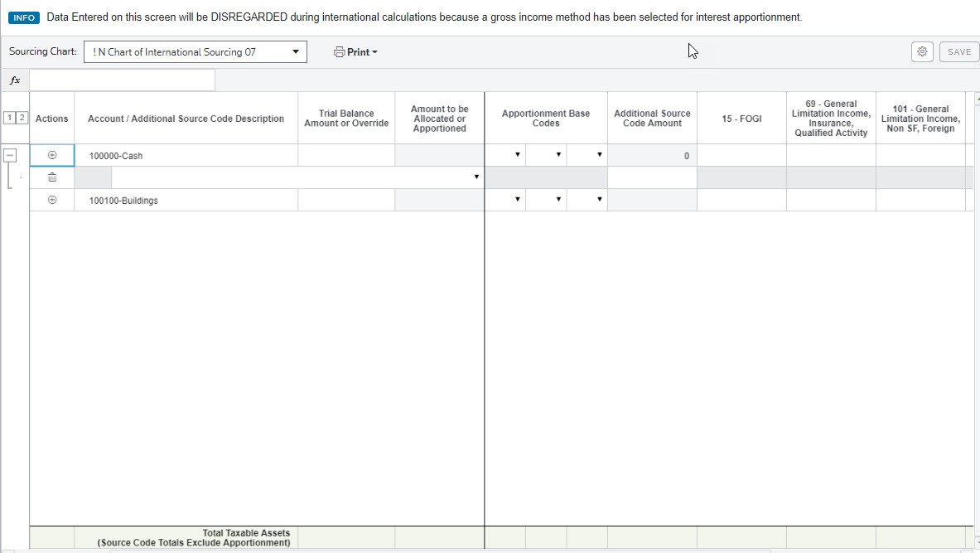
Task: Select the 100100-Buildings account cell
Action: point(186,200)
